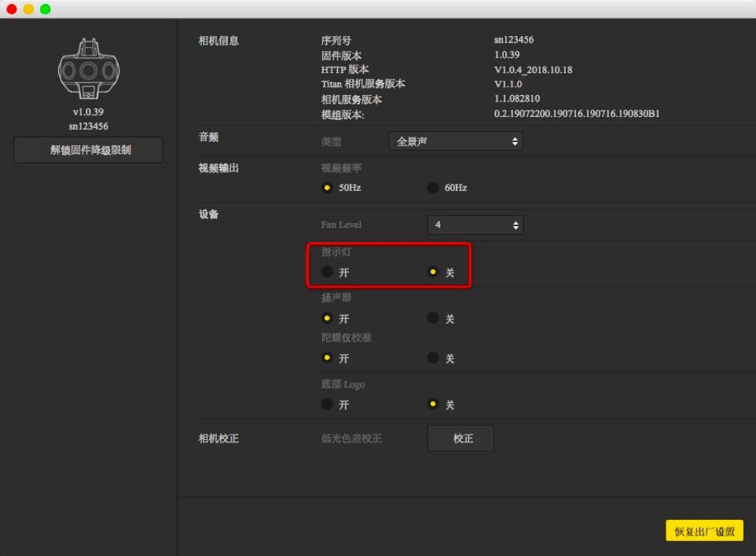Select 60Hz video frequency
This screenshot has width=756, height=556.
point(433,188)
